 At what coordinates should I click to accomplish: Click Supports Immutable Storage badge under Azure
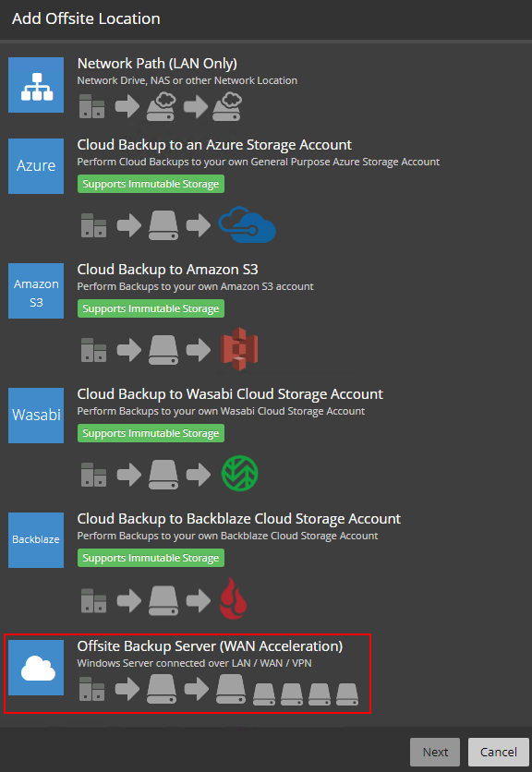151,184
